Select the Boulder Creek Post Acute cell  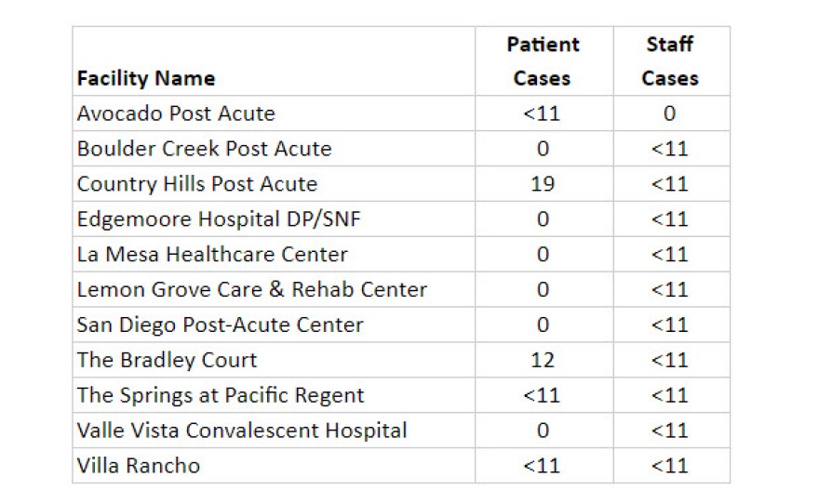click(204, 149)
